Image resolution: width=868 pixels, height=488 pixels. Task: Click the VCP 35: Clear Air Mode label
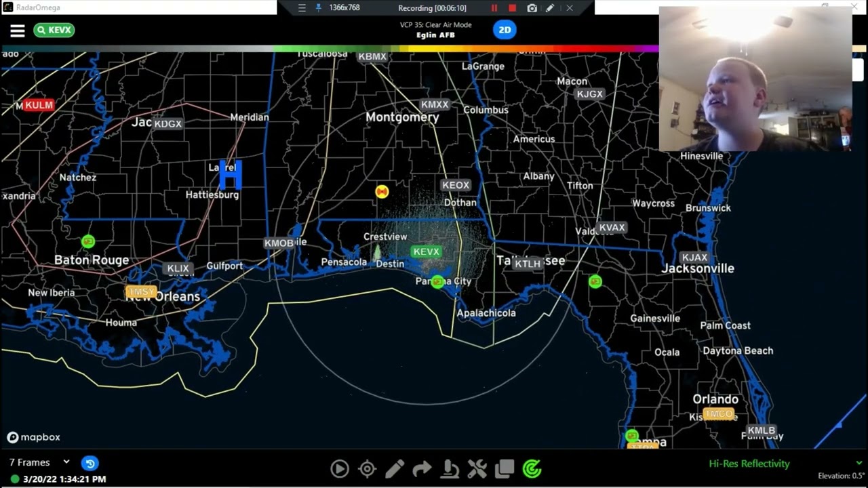click(x=435, y=25)
